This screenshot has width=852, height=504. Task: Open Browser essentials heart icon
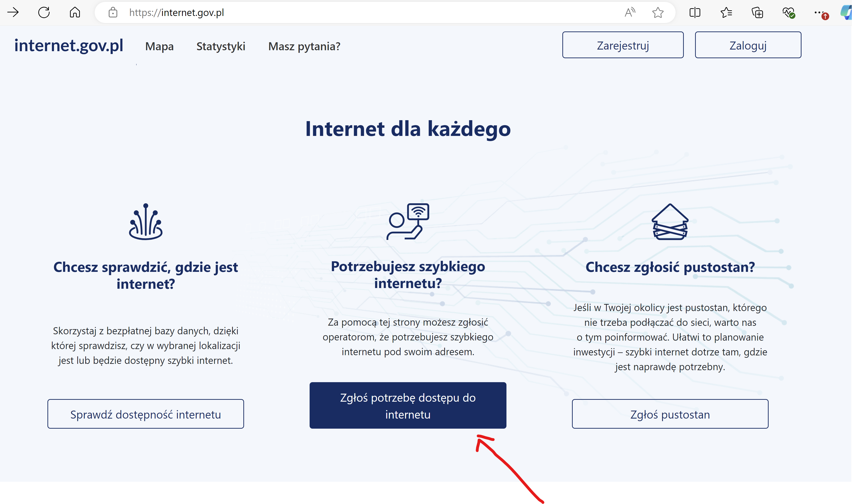[788, 13]
